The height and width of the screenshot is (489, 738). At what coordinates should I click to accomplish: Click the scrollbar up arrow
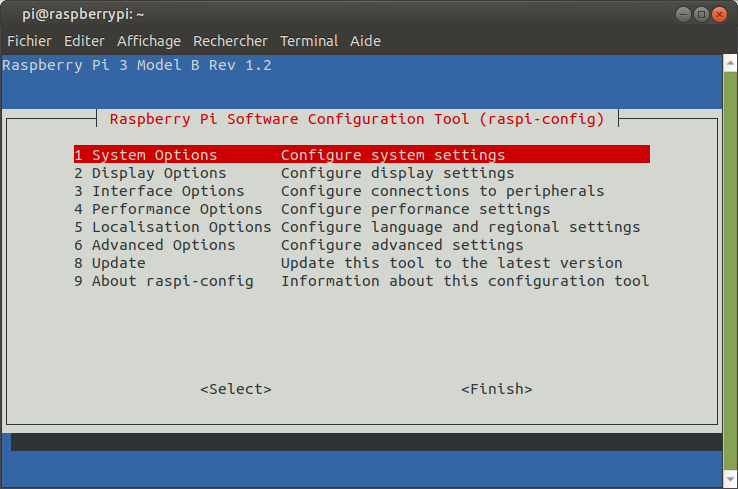pyautogui.click(x=730, y=63)
